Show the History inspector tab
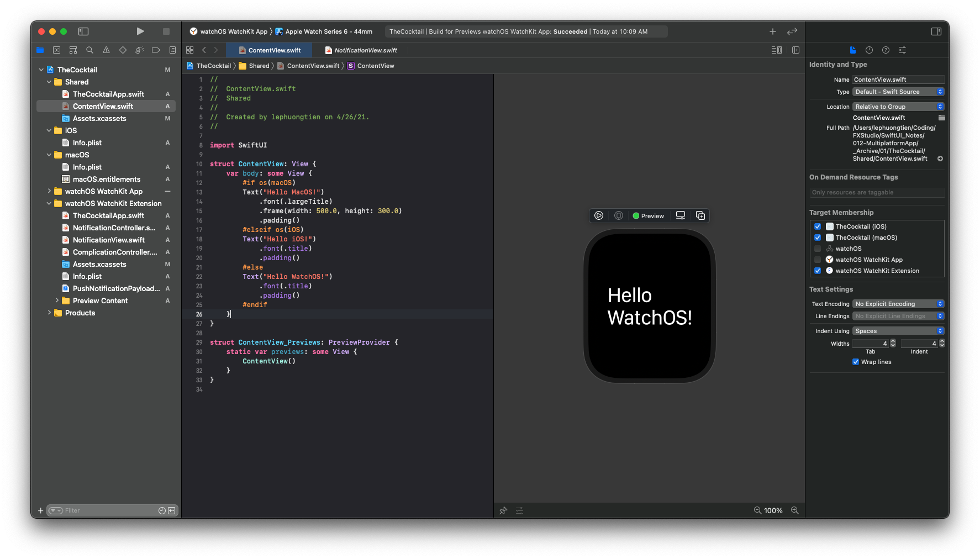This screenshot has width=980, height=559. [x=869, y=50]
